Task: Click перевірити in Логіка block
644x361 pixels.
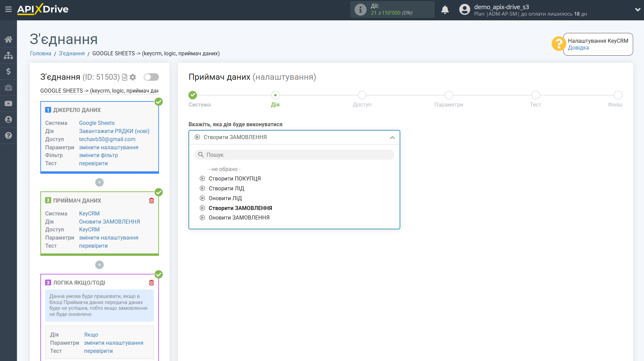Action: (x=98, y=351)
